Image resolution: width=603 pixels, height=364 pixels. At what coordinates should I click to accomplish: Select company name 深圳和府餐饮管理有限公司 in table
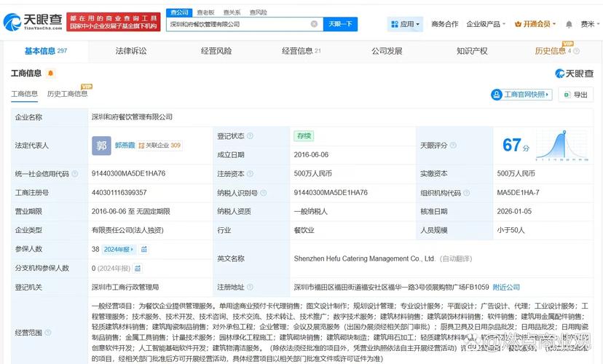[x=132, y=117]
